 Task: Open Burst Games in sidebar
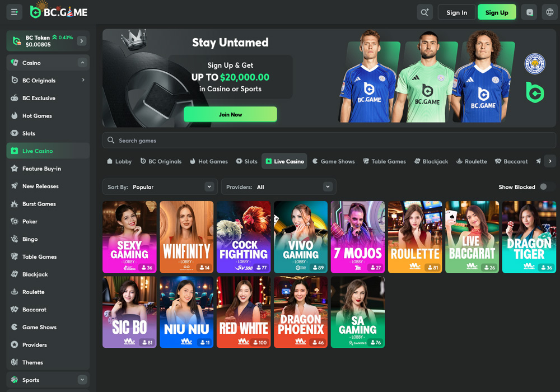coord(48,204)
